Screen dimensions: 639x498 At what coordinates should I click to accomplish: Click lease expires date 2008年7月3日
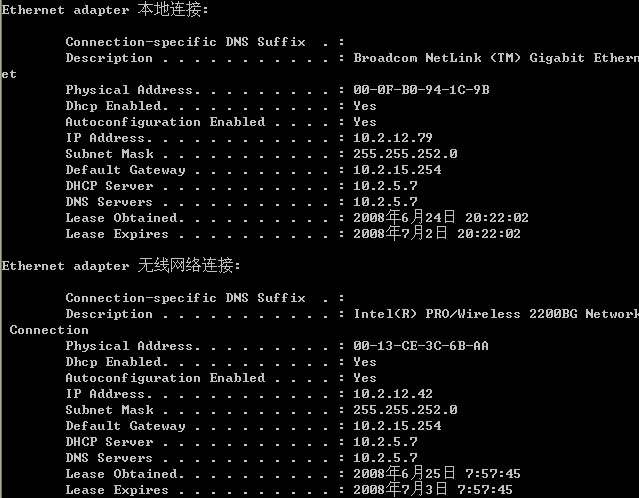(x=400, y=489)
